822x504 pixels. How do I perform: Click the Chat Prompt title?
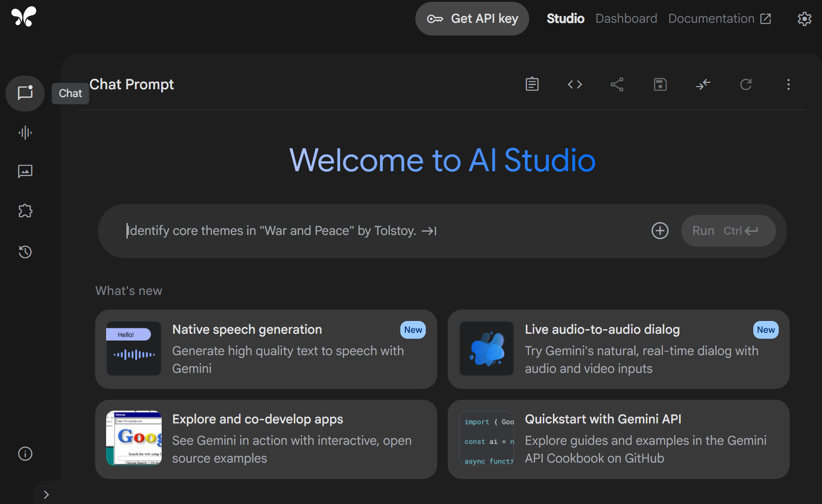[x=132, y=84]
